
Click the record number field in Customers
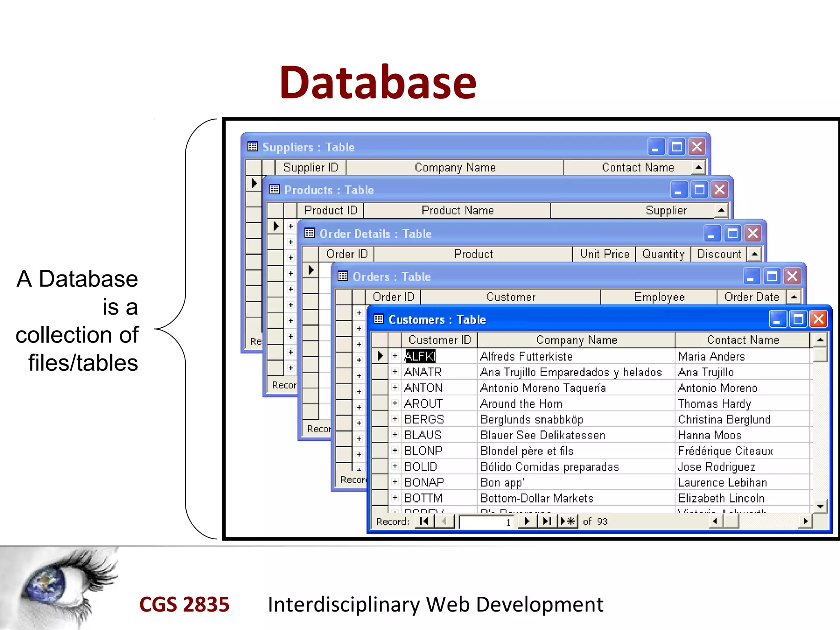pyautogui.click(x=486, y=522)
